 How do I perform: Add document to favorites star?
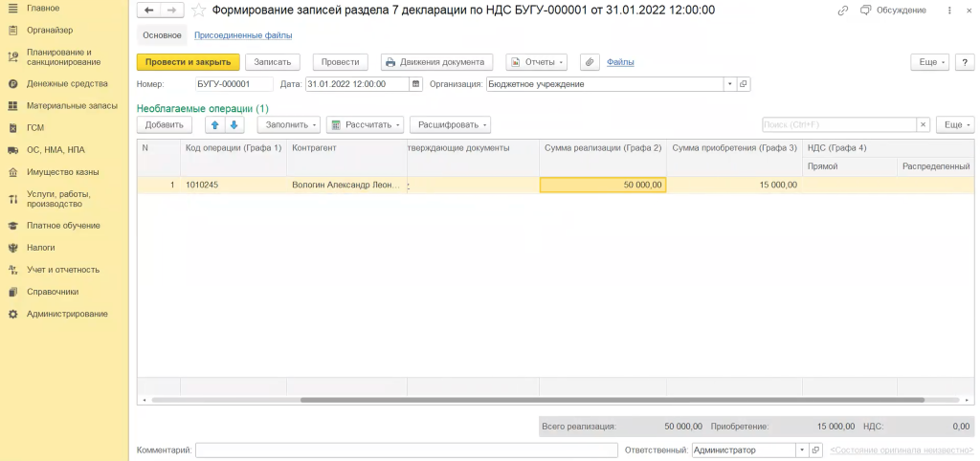click(x=198, y=10)
